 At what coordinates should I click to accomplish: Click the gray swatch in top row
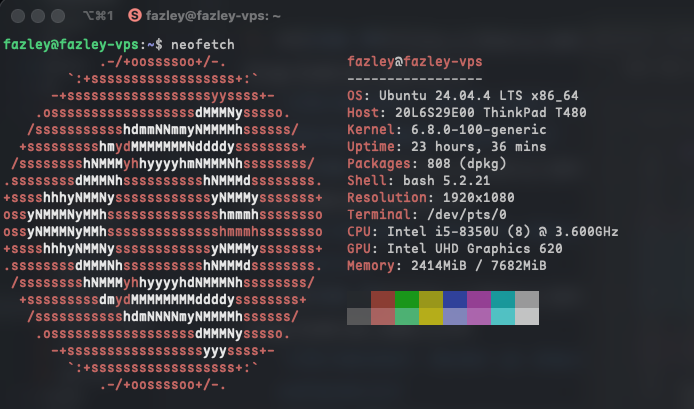pos(527,299)
